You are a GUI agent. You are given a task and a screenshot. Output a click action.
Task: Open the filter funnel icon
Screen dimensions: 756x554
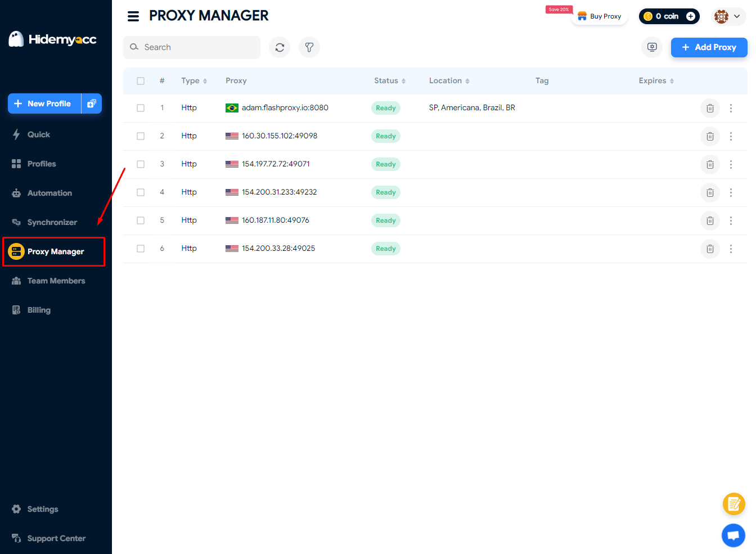pos(309,47)
